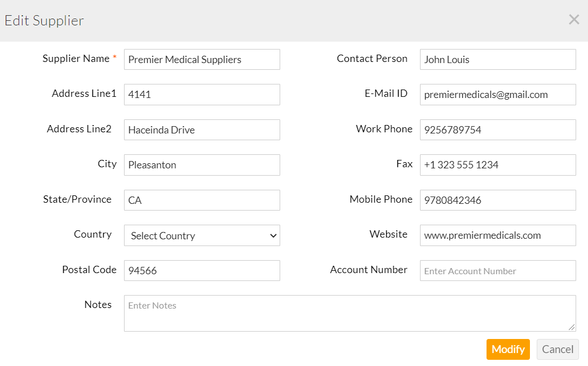Image resolution: width=588 pixels, height=366 pixels.
Task: Click the Supplier Name field
Action: pyautogui.click(x=201, y=59)
